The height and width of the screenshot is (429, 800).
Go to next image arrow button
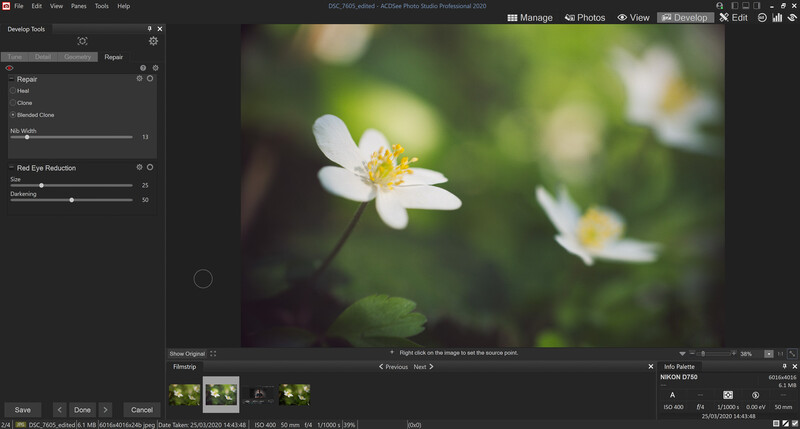point(105,410)
